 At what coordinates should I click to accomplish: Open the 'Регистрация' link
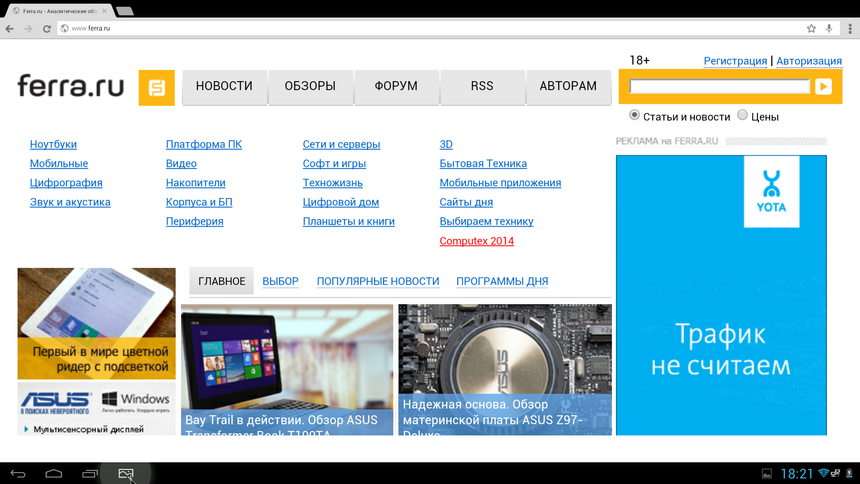point(735,61)
